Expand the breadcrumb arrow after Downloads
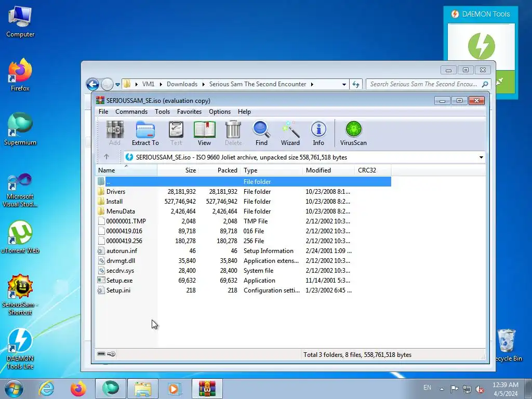Viewport: 532px width, 399px height. (x=203, y=84)
